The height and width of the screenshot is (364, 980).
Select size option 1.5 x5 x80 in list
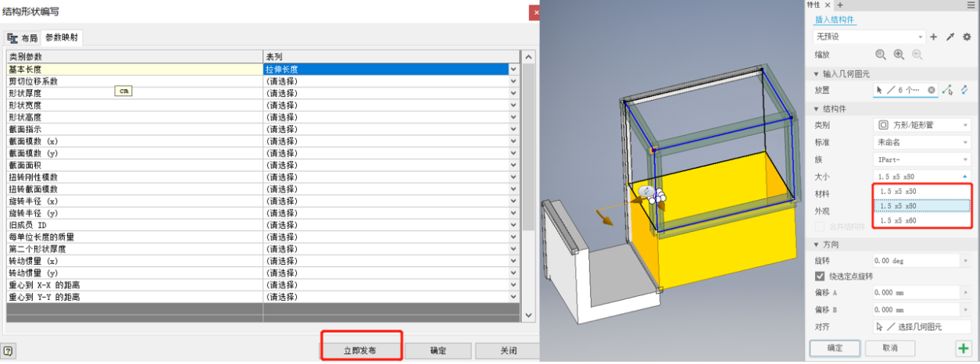(x=921, y=206)
